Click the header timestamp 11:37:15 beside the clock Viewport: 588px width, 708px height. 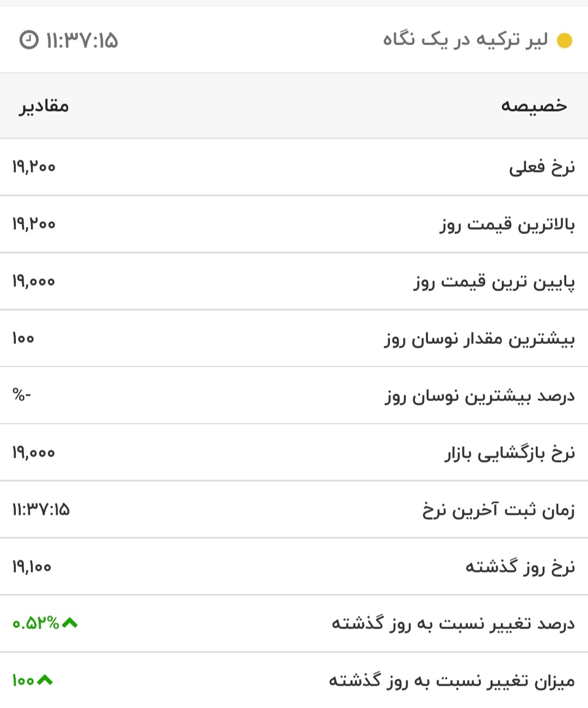tap(82, 40)
